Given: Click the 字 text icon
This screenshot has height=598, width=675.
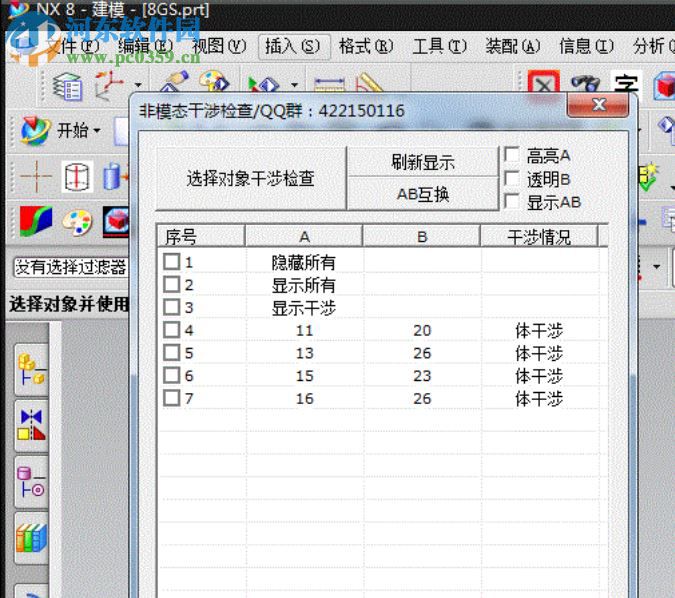Looking at the screenshot, I should coord(626,83).
